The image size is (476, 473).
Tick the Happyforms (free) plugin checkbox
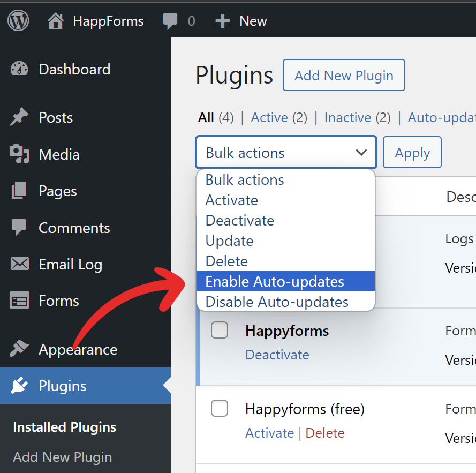pos(220,408)
